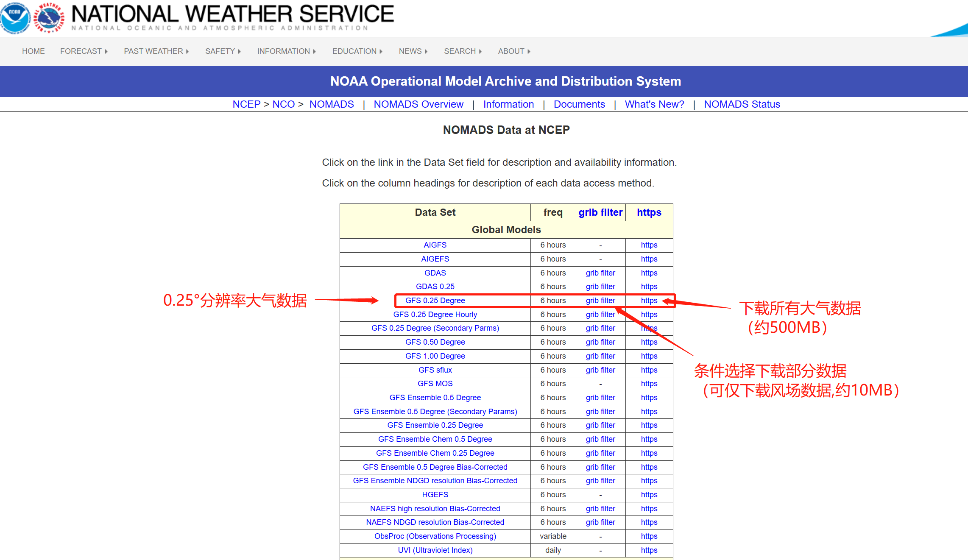
Task: Click https link in the UVI row
Action: [649, 550]
